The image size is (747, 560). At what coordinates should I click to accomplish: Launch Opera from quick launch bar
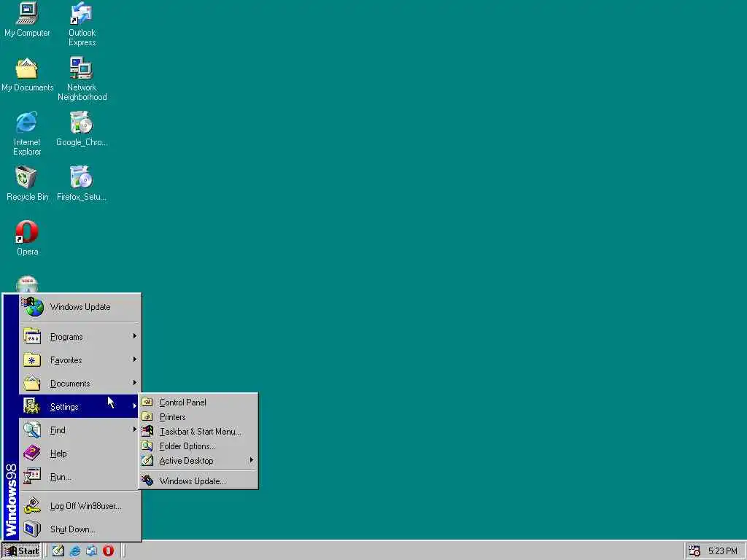tap(108, 551)
